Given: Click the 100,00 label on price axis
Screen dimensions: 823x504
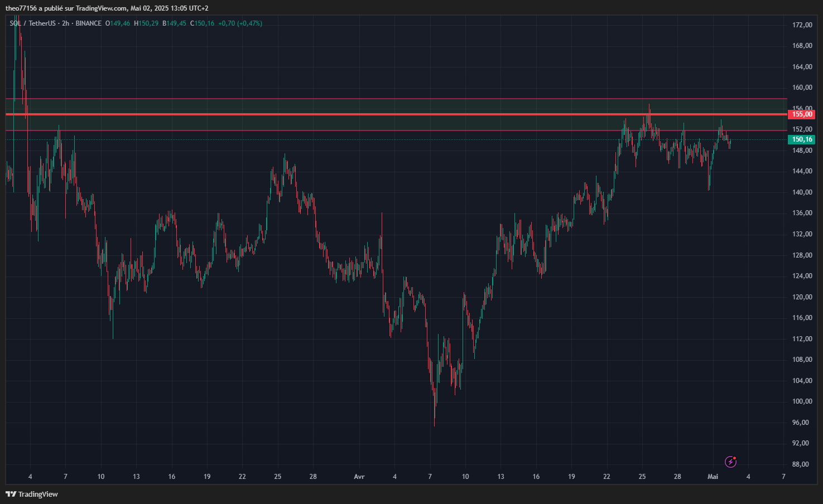Looking at the screenshot, I should (x=802, y=401).
